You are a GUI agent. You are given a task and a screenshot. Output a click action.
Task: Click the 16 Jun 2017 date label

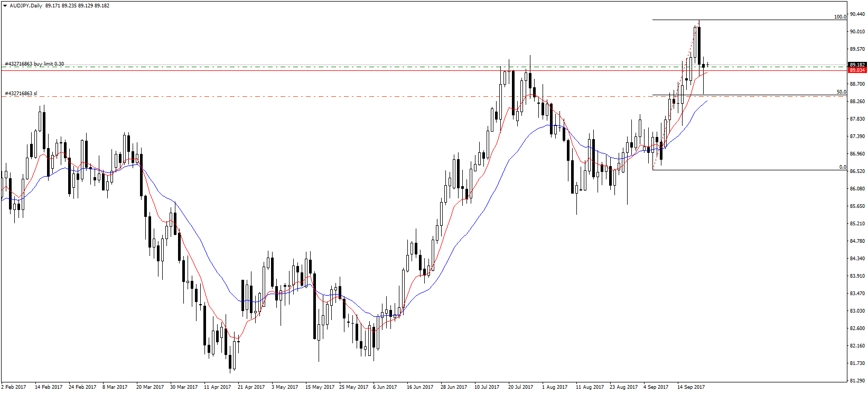420,387
